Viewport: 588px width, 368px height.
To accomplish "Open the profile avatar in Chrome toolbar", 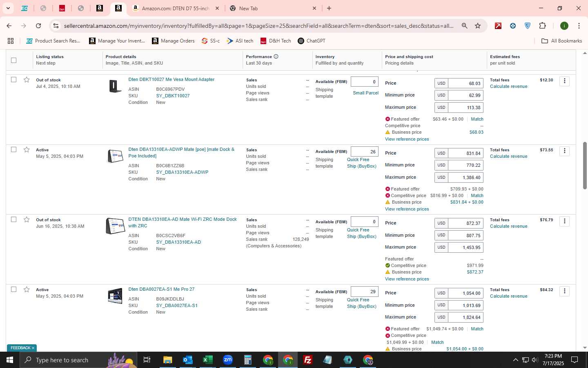I will click(564, 26).
